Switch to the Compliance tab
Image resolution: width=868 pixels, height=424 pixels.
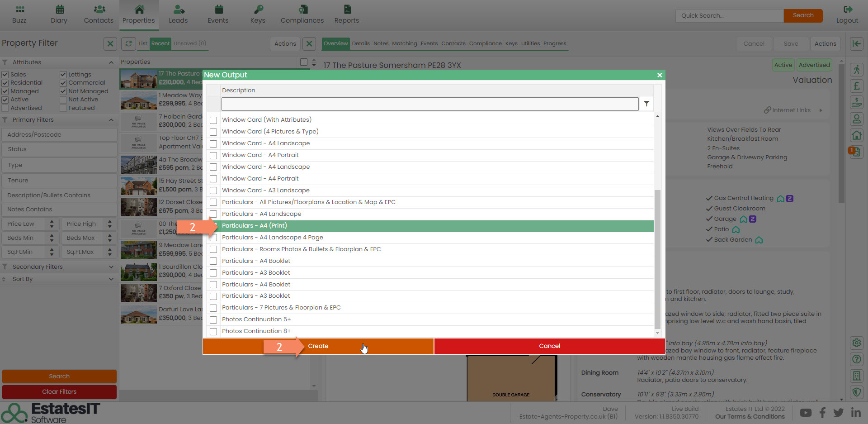click(x=485, y=43)
